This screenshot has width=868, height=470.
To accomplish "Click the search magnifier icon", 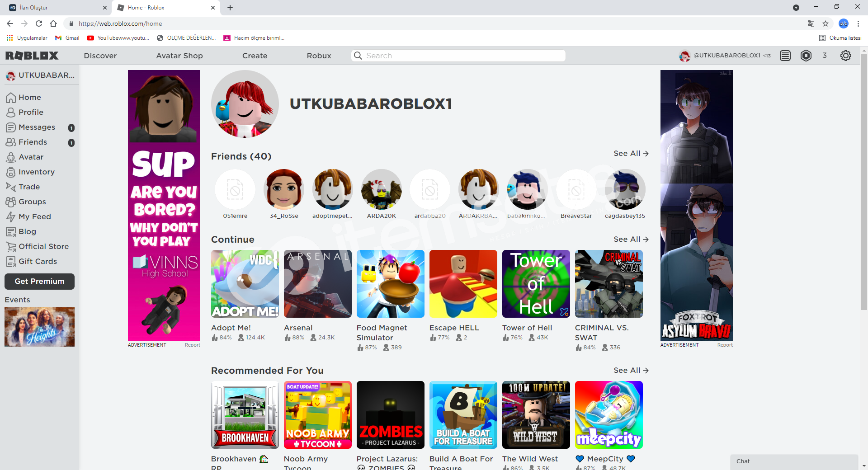I will pyautogui.click(x=358, y=56).
